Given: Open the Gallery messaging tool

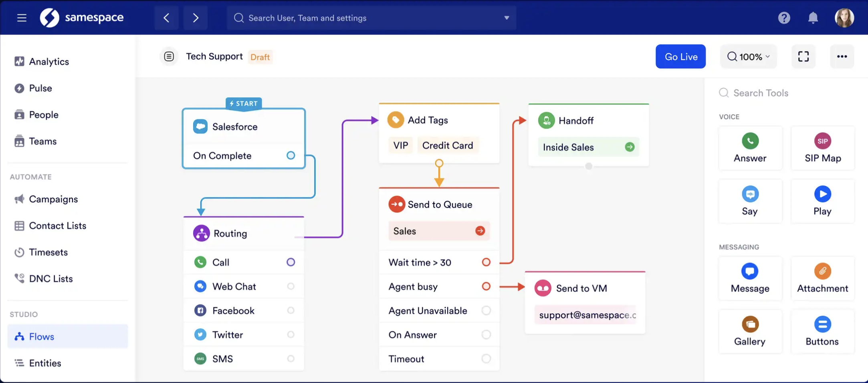Looking at the screenshot, I should tap(750, 331).
